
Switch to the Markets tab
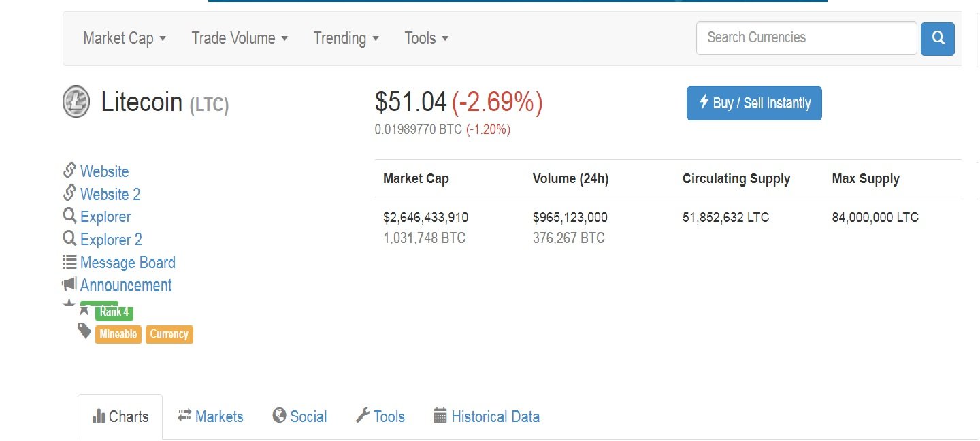pos(210,416)
